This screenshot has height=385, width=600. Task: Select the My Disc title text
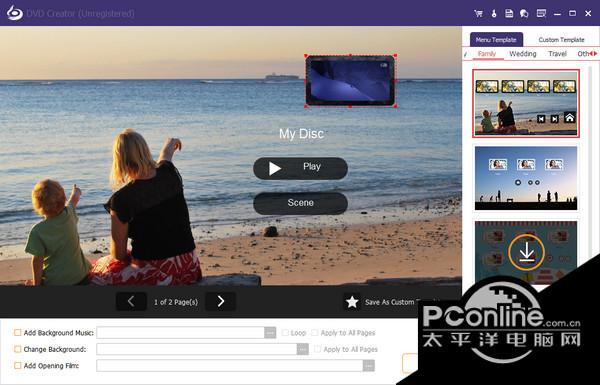coord(301,134)
